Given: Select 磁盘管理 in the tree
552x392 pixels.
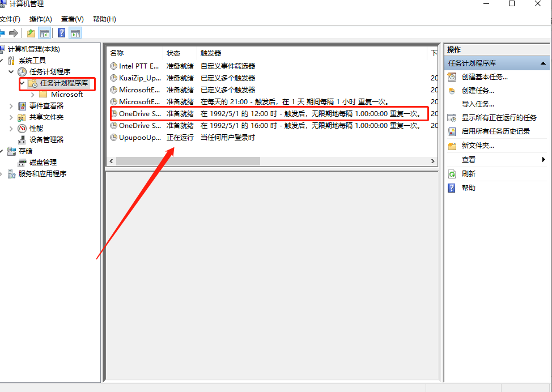Looking at the screenshot, I should coord(43,163).
